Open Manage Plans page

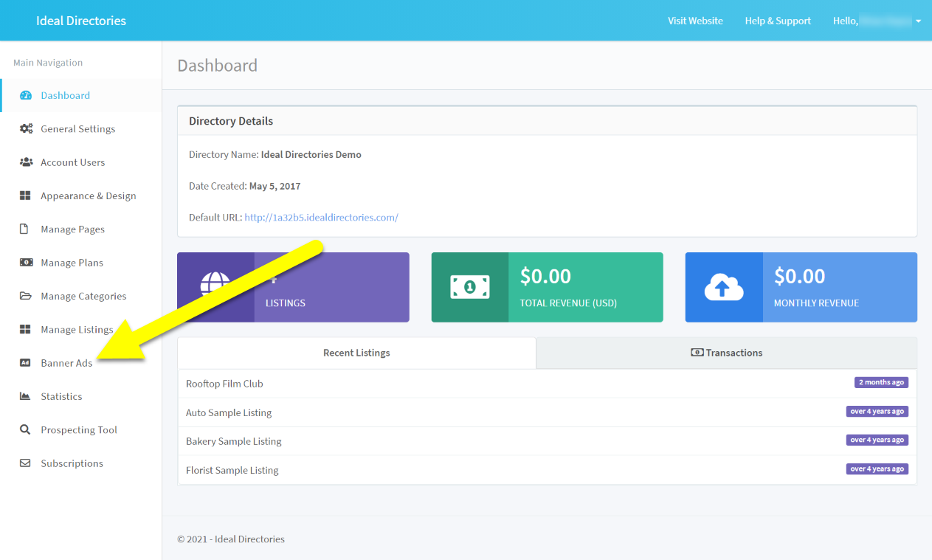(x=81, y=262)
